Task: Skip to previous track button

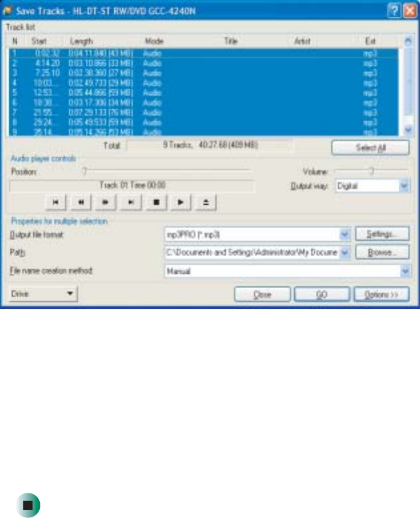Action: tap(55, 202)
